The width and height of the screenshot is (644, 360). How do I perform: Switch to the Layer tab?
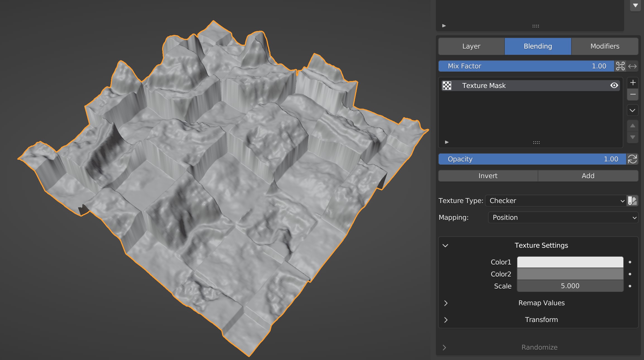[x=471, y=46]
